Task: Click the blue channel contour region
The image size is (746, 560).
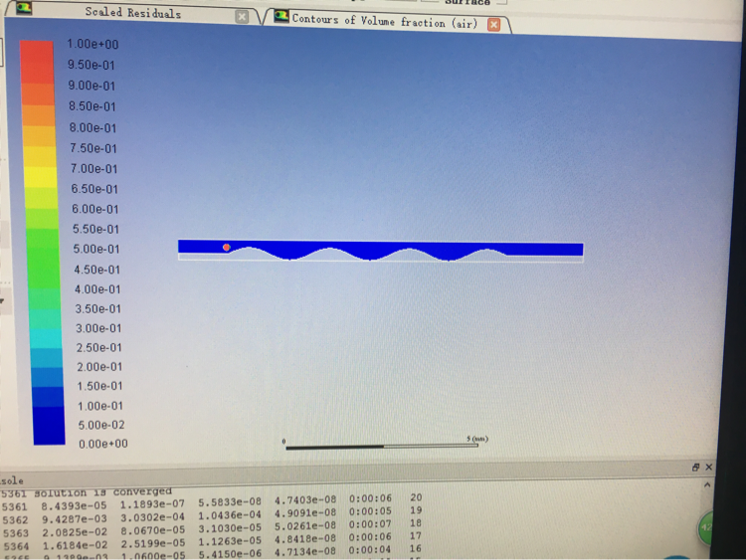Action: click(x=381, y=249)
